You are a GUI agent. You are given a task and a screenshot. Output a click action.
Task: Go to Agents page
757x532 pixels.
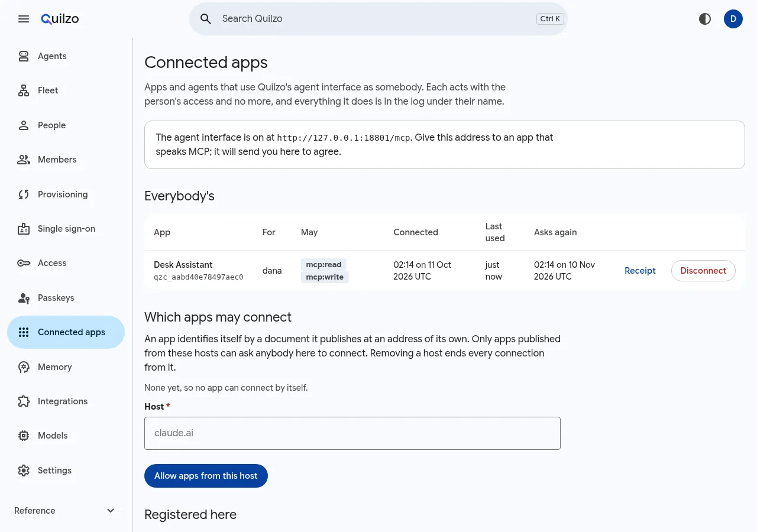point(66,56)
